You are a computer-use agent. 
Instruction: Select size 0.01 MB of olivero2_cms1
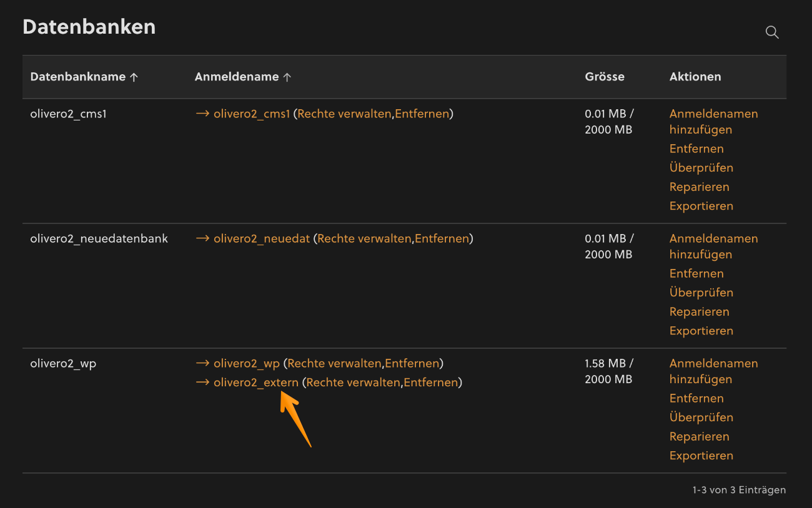609,122
